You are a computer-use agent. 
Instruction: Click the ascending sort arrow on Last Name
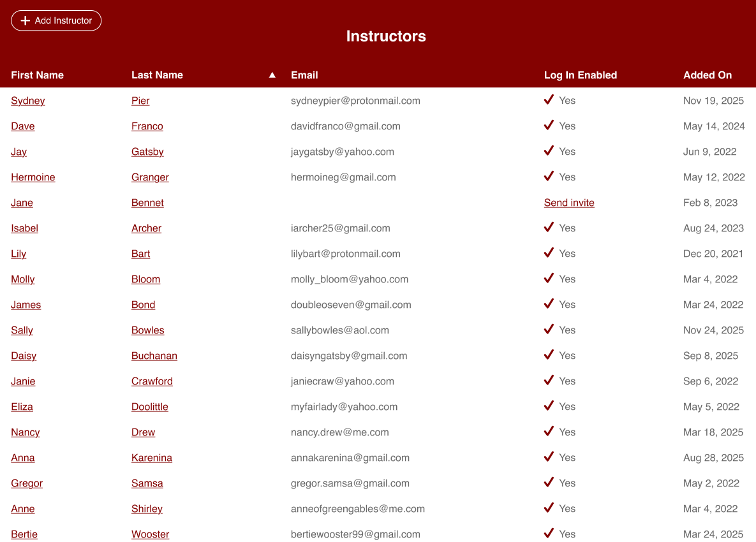(272, 75)
